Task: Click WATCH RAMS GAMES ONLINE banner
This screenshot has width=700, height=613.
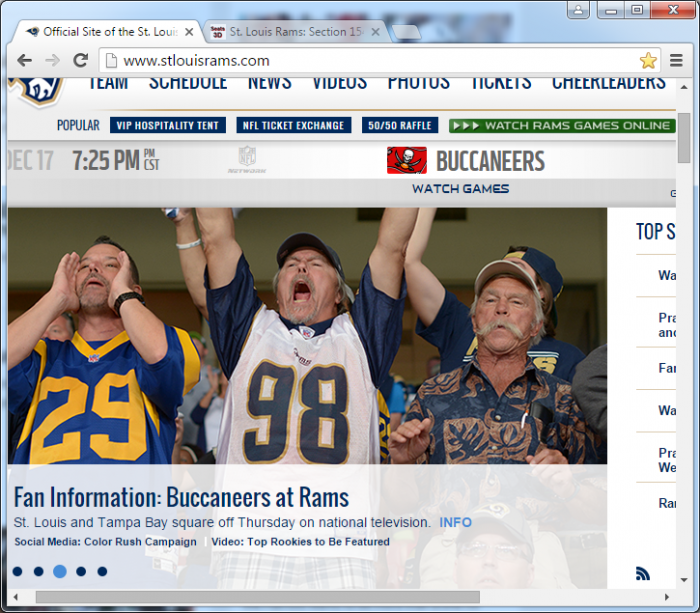Action: (x=562, y=126)
